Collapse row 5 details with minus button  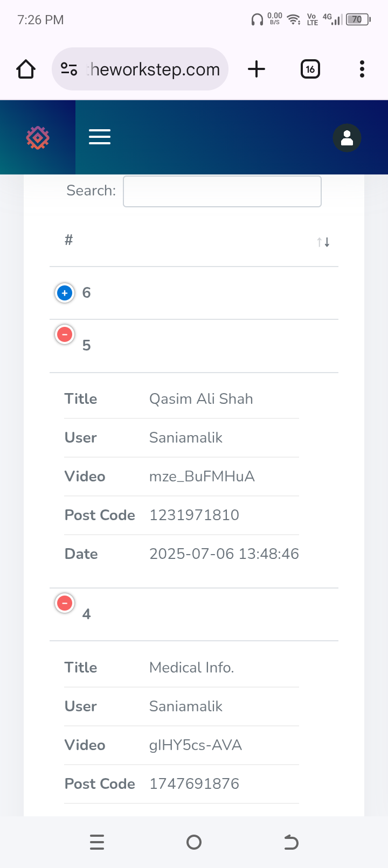click(x=65, y=334)
